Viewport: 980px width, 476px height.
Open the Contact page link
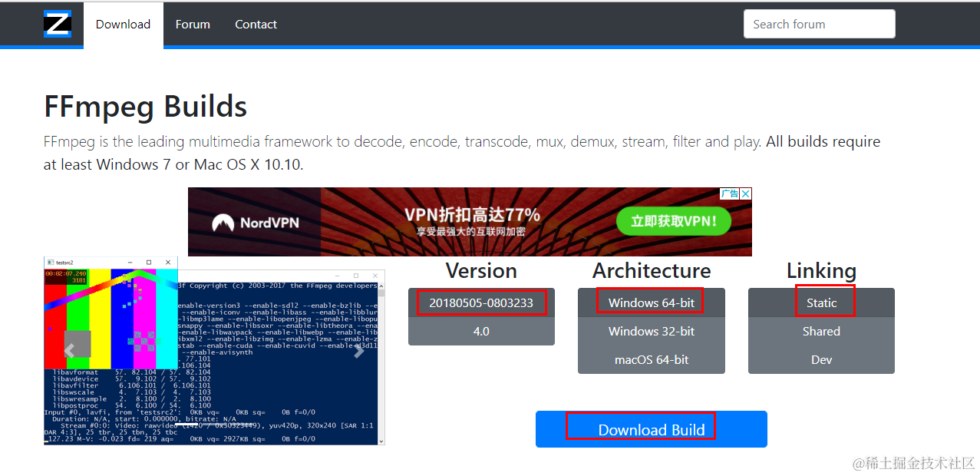pos(256,25)
